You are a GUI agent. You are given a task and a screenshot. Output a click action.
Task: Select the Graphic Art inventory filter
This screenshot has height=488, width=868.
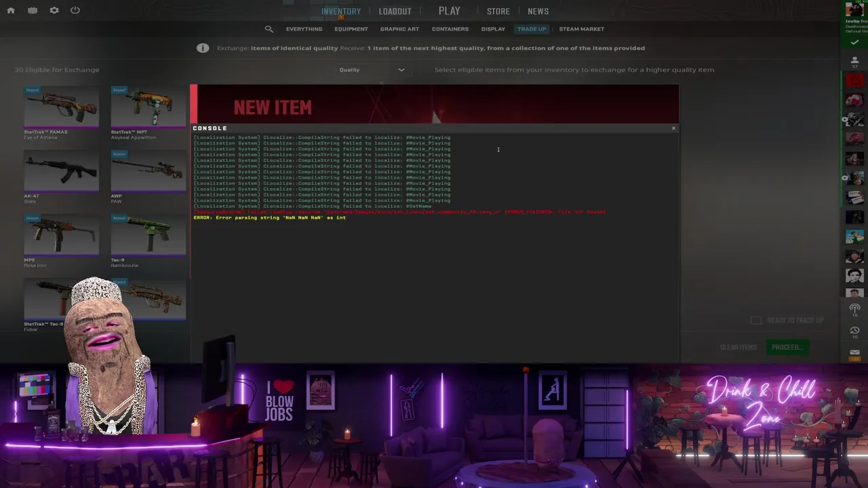click(399, 29)
